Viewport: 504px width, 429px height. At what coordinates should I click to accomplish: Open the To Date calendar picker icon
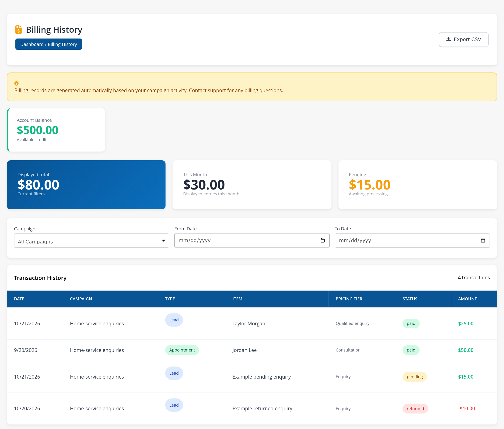[483, 240]
